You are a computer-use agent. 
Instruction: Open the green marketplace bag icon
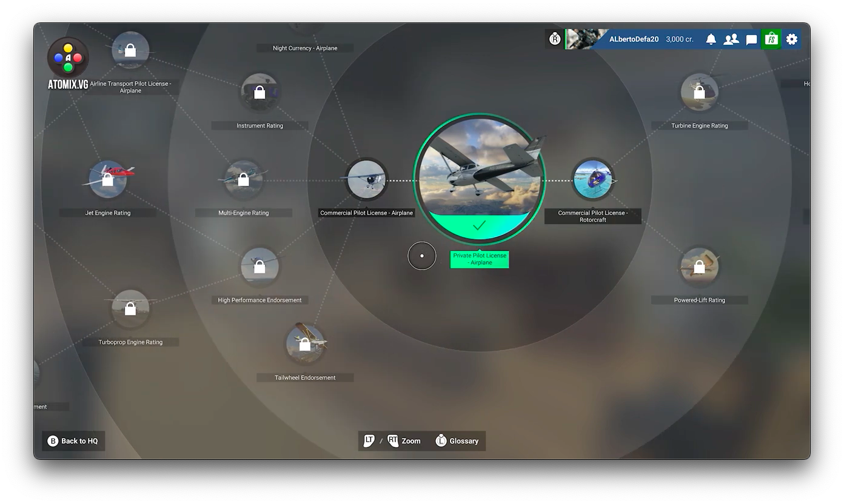[771, 39]
